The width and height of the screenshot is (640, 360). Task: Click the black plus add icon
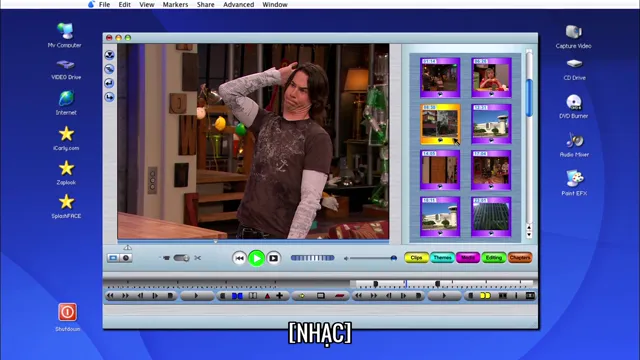280,296
